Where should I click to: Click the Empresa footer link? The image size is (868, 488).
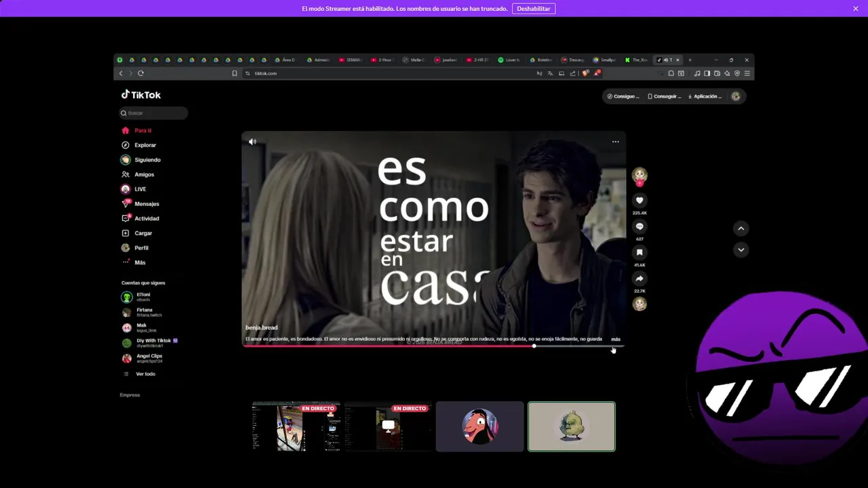[x=130, y=395]
